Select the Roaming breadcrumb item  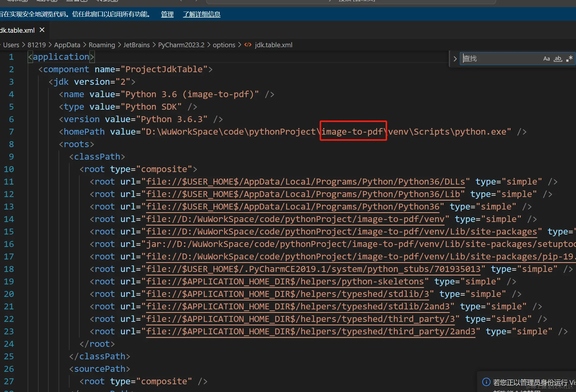pyautogui.click(x=102, y=45)
